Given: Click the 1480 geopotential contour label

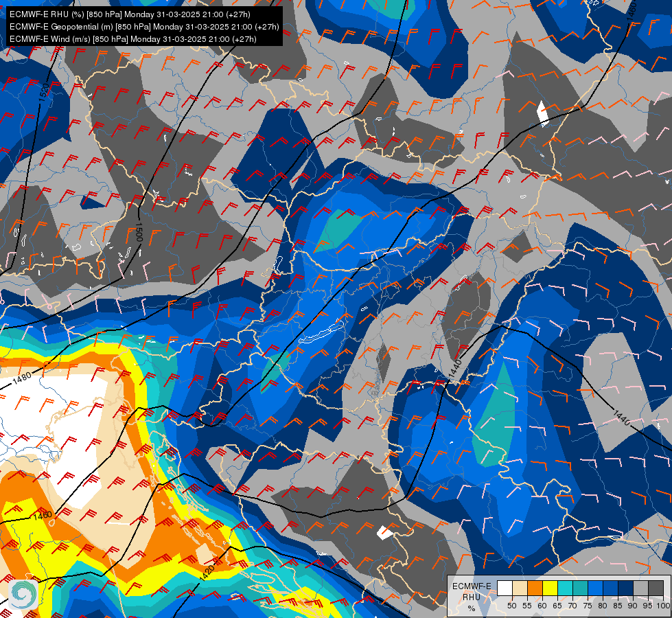Looking at the screenshot, I should click(22, 378).
